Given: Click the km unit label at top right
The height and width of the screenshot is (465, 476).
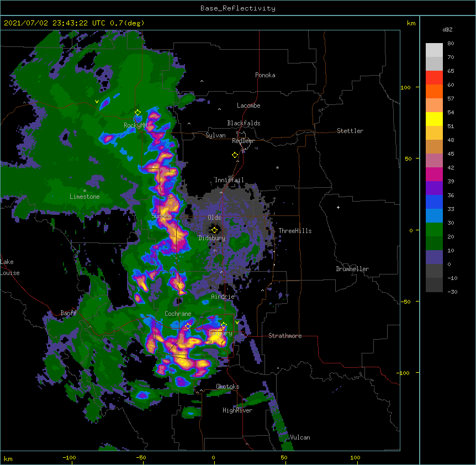Looking at the screenshot, I should click(x=411, y=23).
